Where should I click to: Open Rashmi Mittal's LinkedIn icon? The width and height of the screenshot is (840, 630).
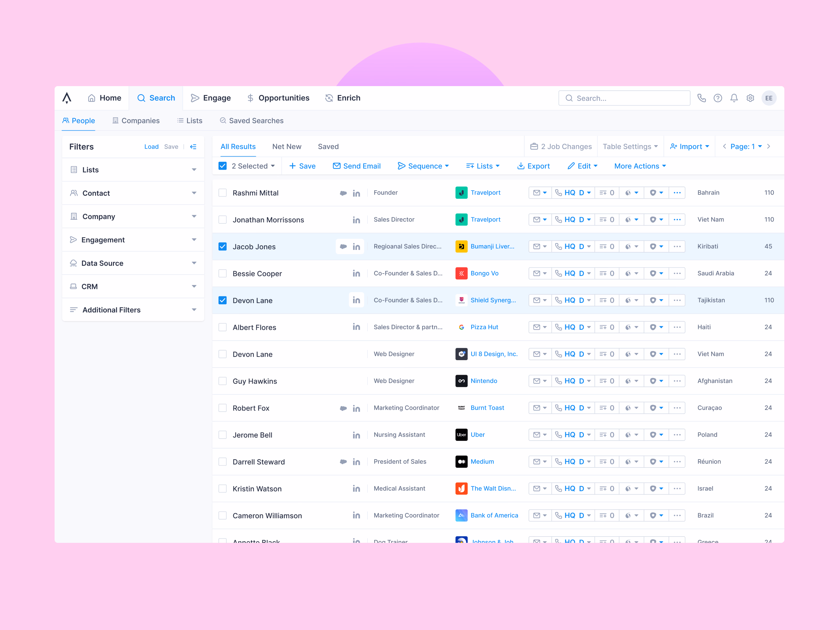tap(356, 193)
